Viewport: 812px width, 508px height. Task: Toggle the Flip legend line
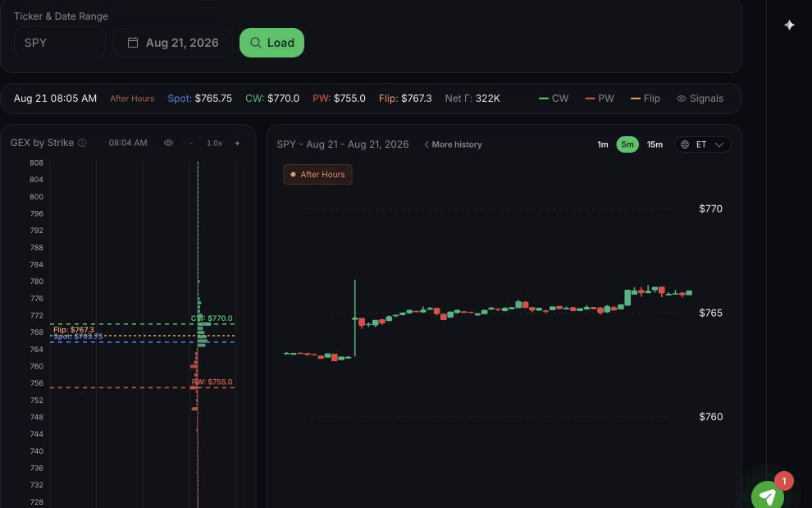coord(645,98)
